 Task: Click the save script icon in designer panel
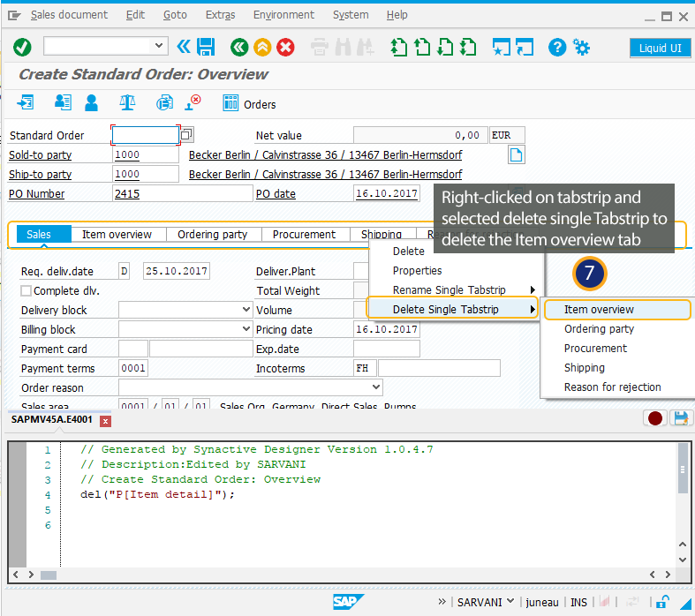pyautogui.click(x=680, y=418)
